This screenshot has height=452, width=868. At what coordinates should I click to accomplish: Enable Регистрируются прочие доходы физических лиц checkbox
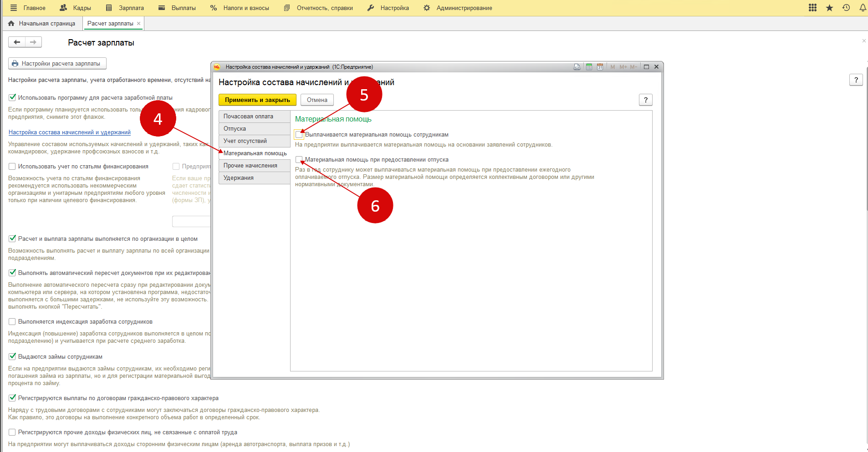[12, 432]
